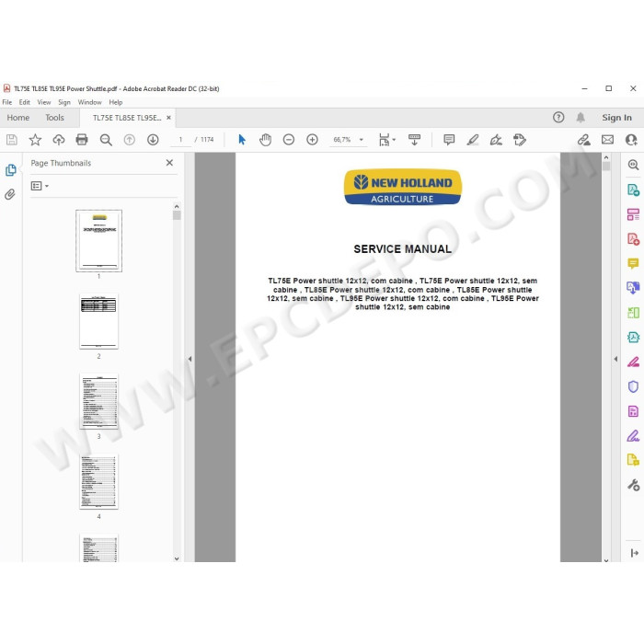Click the zoom percentage field

341,140
